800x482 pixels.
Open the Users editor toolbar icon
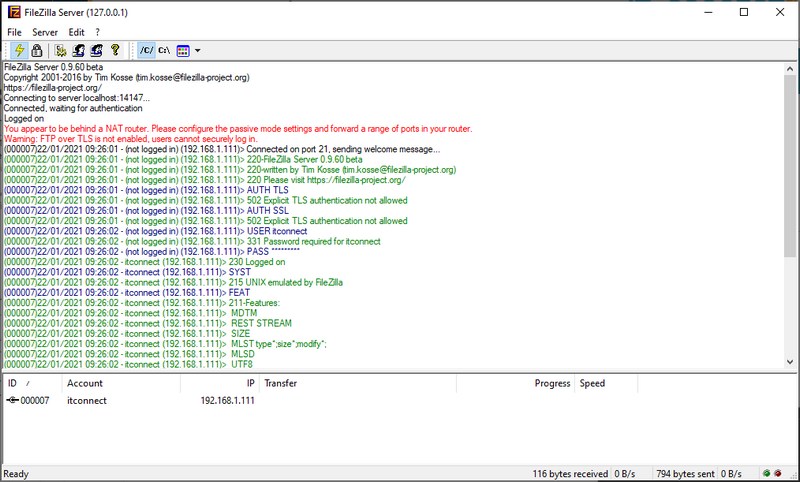tap(79, 50)
